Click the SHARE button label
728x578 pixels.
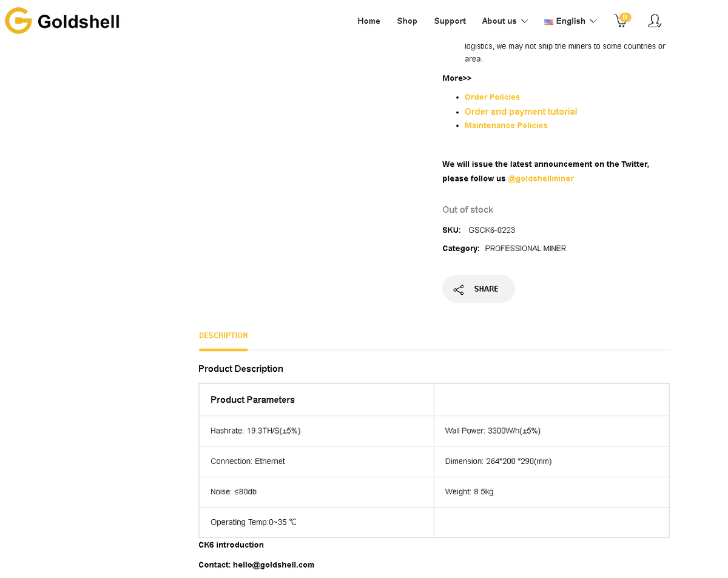486,289
